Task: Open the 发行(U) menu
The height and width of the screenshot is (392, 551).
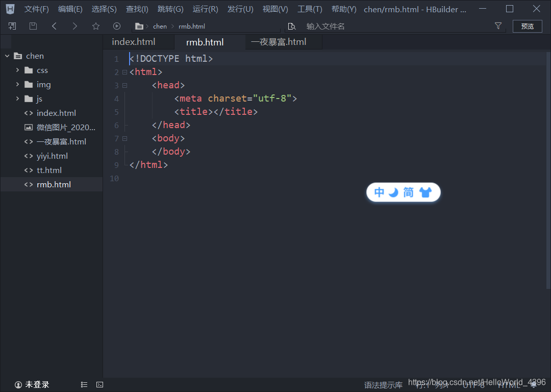Action: 240,9
